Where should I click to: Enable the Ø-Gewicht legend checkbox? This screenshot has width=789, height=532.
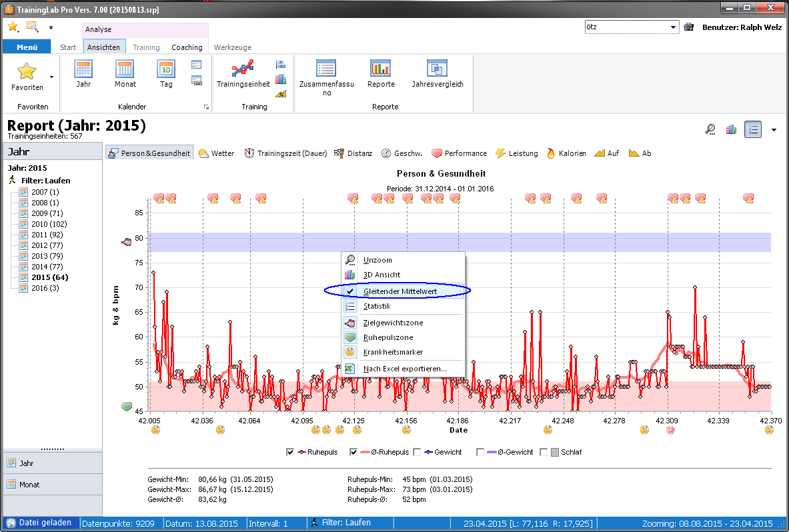[480, 452]
